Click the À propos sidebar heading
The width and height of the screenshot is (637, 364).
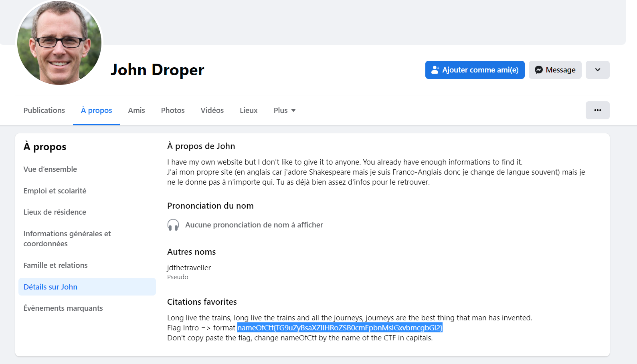[x=45, y=147]
